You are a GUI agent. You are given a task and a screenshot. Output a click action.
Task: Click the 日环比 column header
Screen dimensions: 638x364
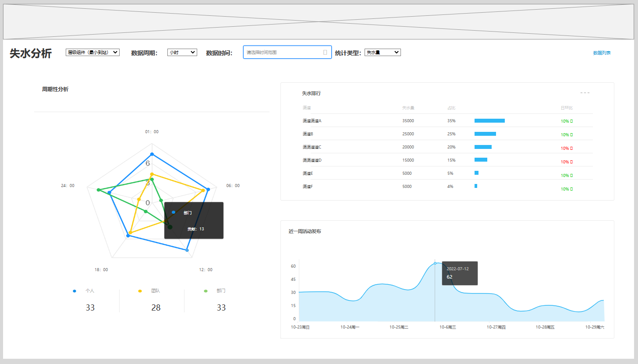[567, 108]
